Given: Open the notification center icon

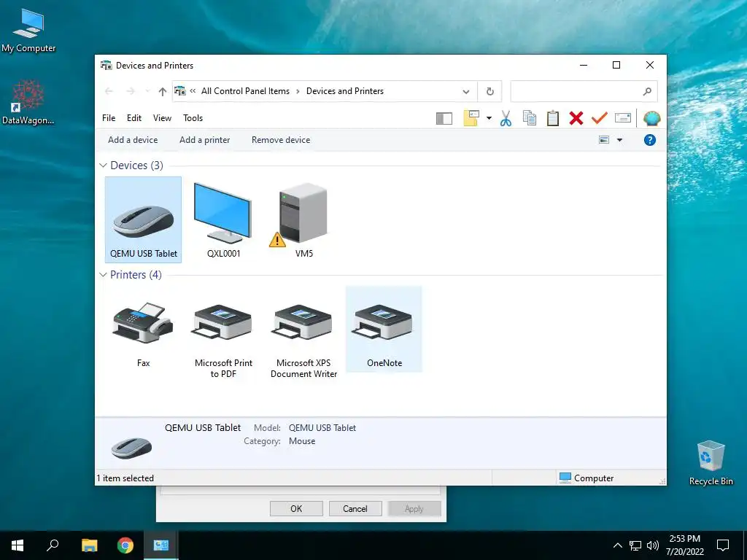Looking at the screenshot, I should pos(723,545).
